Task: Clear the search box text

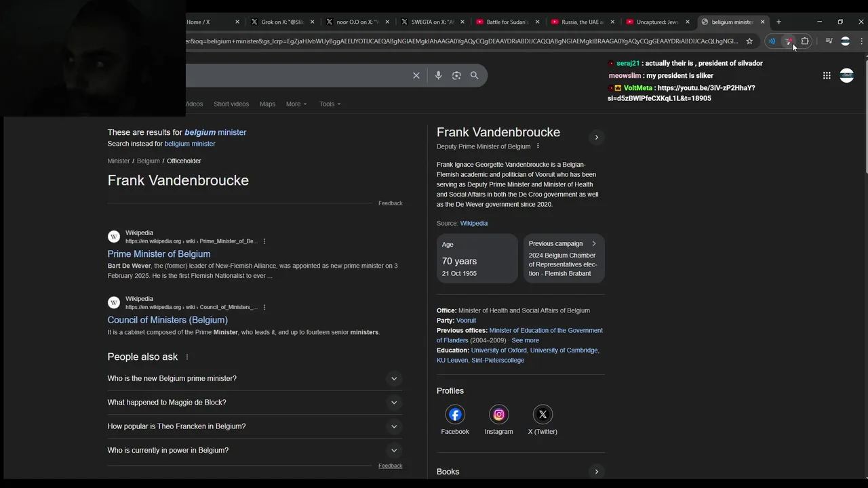Action: tap(416, 75)
